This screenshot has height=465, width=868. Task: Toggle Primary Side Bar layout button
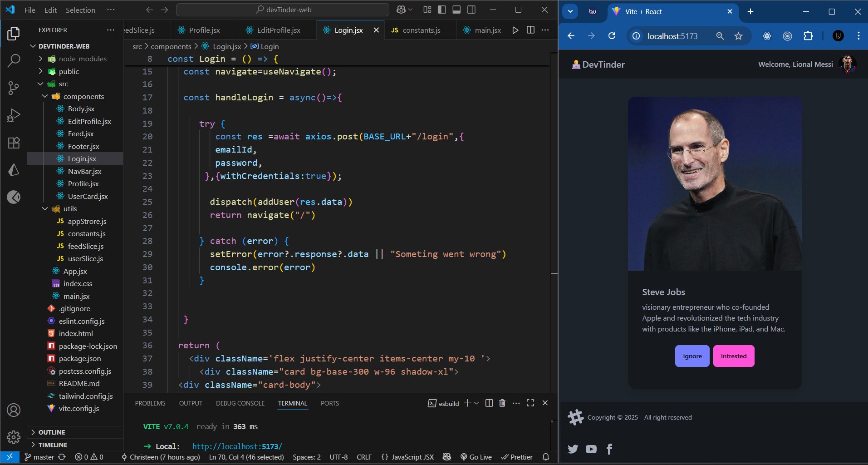tap(442, 10)
